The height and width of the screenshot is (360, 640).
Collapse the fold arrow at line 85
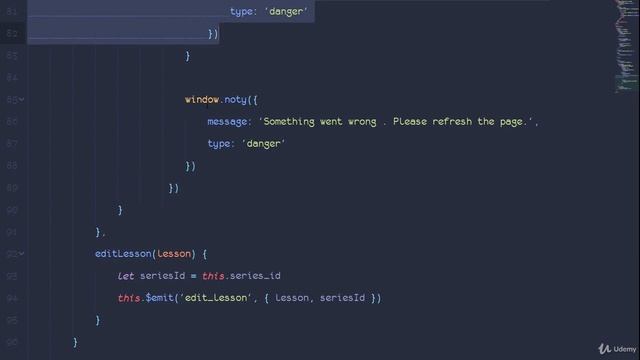(22, 99)
